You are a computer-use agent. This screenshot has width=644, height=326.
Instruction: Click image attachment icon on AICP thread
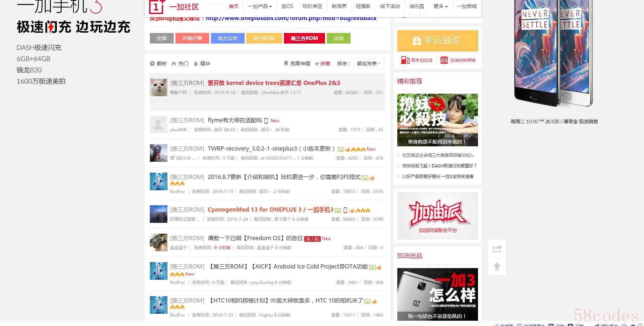tap(372, 267)
